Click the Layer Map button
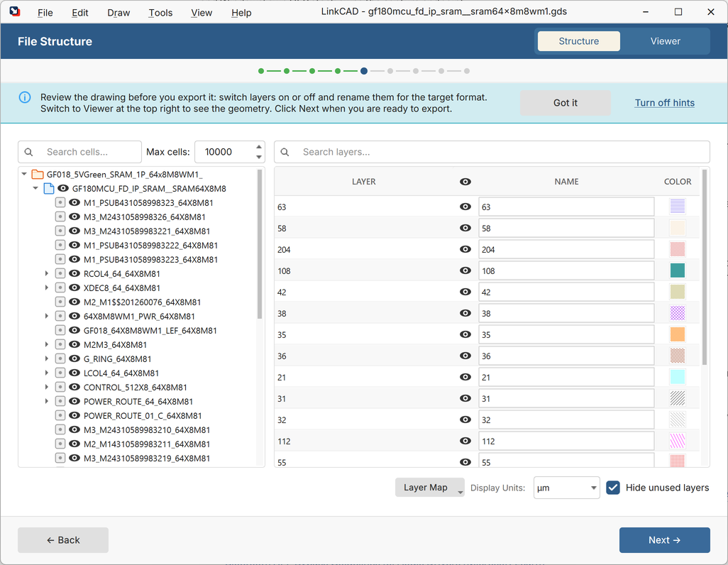The height and width of the screenshot is (565, 728). point(429,488)
